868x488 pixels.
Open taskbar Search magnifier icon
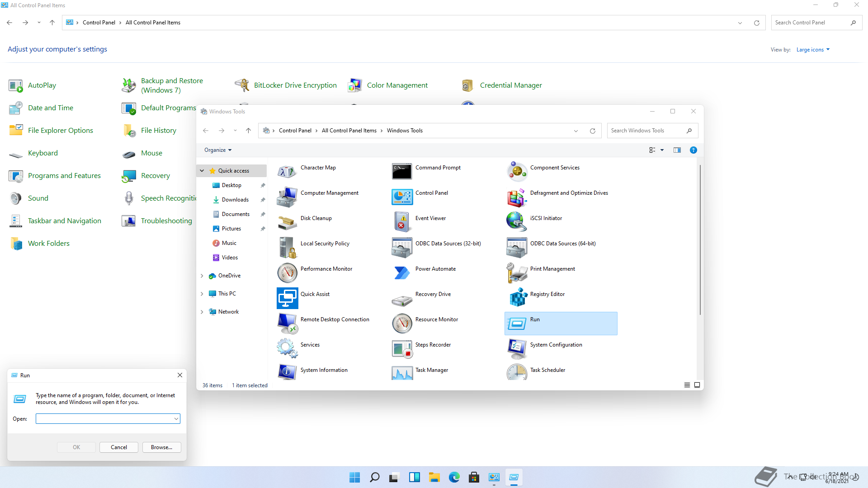pos(375,478)
